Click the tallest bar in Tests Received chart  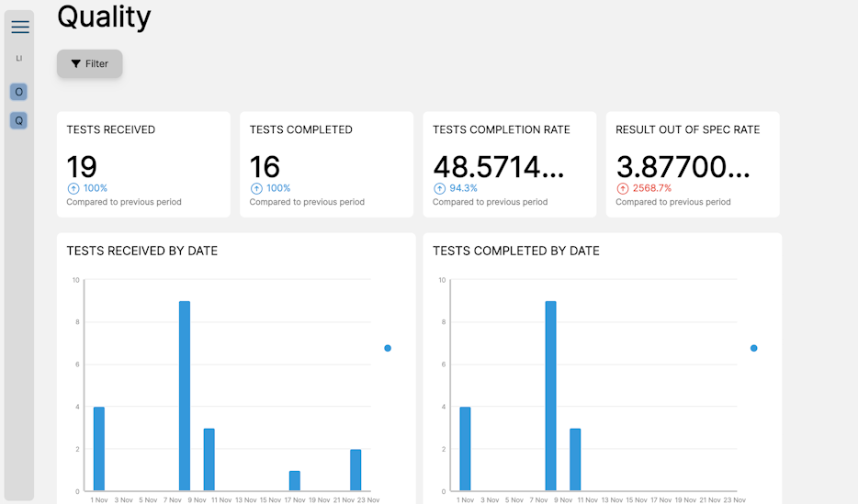click(185, 396)
